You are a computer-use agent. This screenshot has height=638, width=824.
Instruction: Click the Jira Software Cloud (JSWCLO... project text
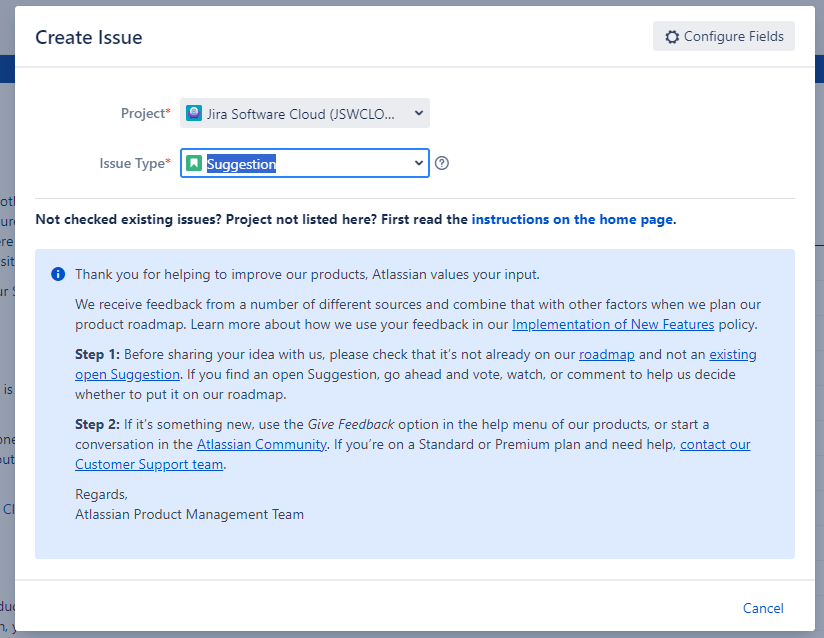click(x=301, y=114)
